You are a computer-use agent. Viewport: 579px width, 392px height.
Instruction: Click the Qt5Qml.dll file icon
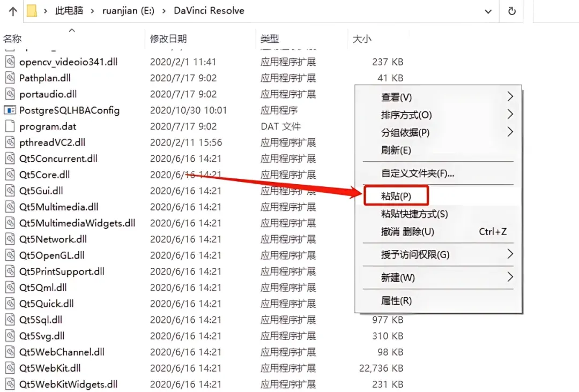point(10,288)
